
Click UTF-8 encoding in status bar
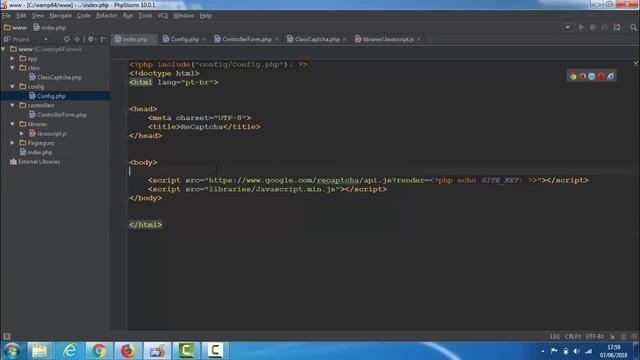tap(595, 336)
